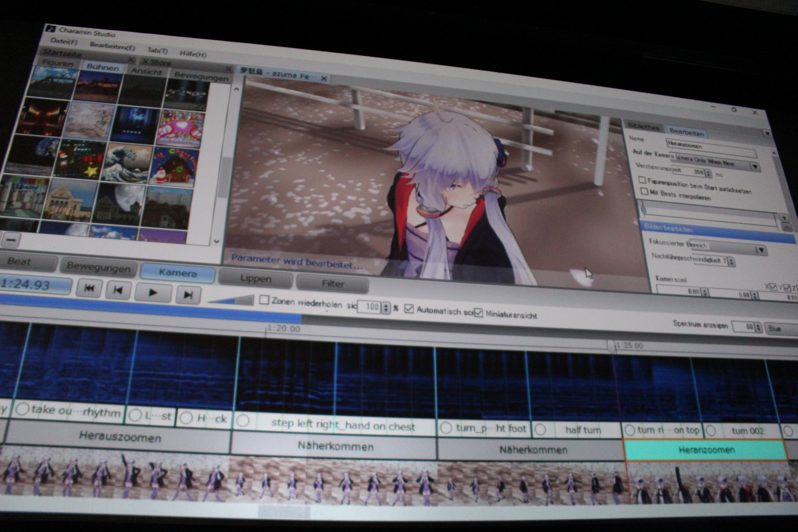Screen dimensions: 798x532
Task: Click the circle on 'half turn' motion block
Action: [540, 429]
